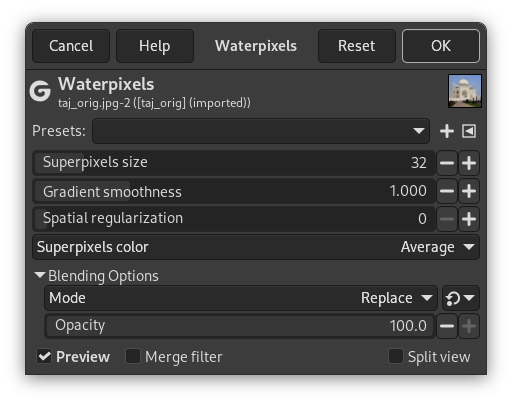This screenshot has height=403, width=512.
Task: Click the Spatial regularization slider
Action: point(234,219)
